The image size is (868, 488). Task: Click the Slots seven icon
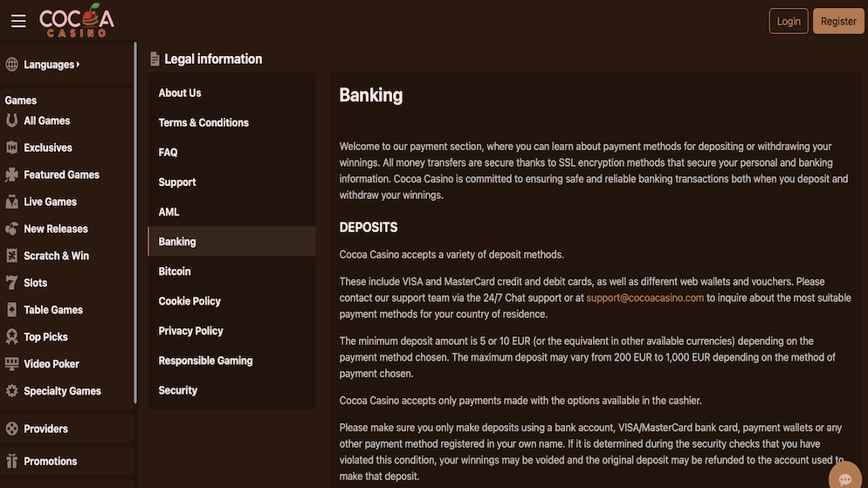12,283
